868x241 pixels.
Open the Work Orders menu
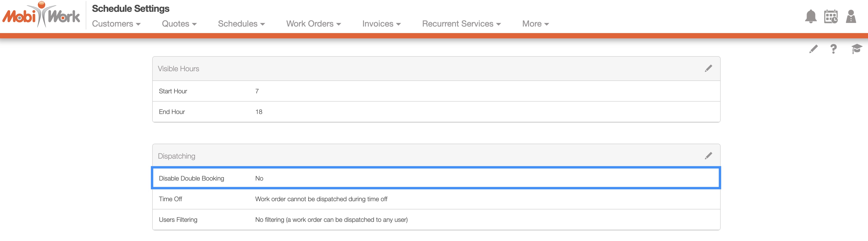coord(313,24)
